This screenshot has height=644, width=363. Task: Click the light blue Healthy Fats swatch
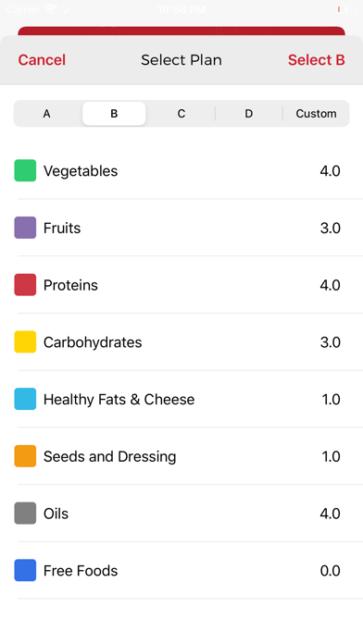pos(25,399)
